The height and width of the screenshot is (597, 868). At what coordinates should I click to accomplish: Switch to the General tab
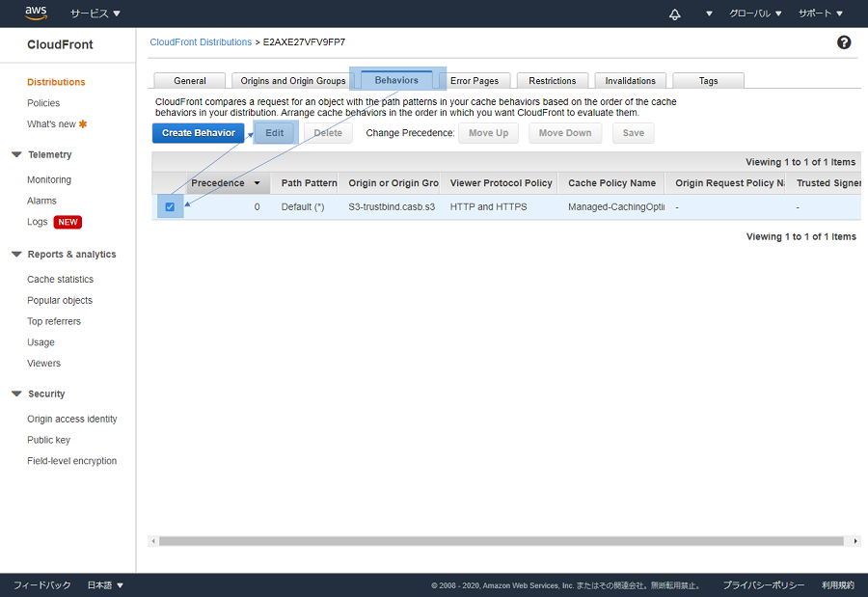tap(190, 81)
